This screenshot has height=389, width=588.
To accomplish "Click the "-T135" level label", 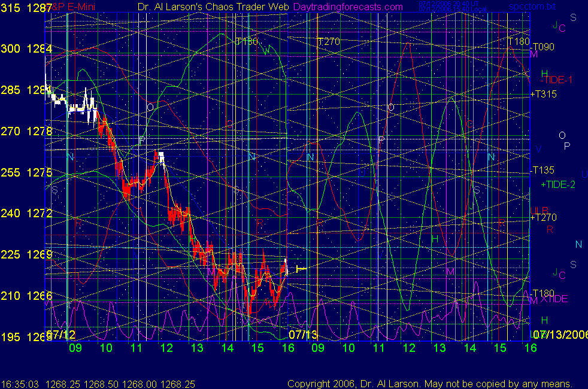I will [542, 170].
